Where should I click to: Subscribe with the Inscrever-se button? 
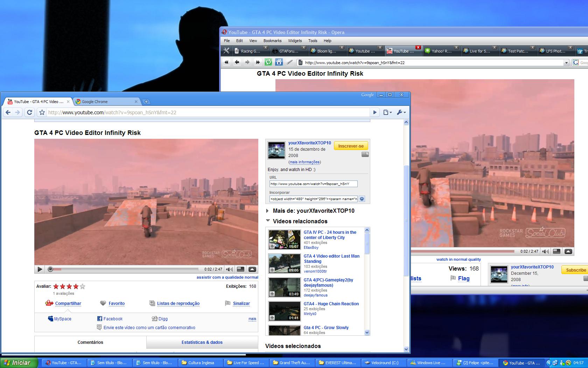[351, 146]
